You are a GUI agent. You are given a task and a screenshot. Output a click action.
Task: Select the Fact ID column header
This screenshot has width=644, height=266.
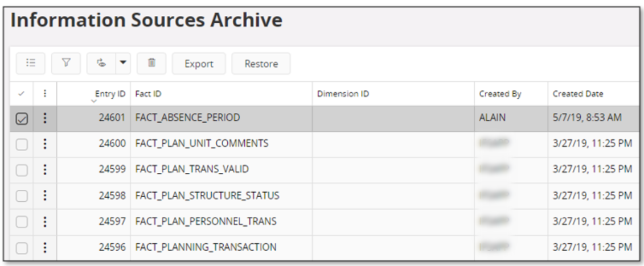coord(148,94)
